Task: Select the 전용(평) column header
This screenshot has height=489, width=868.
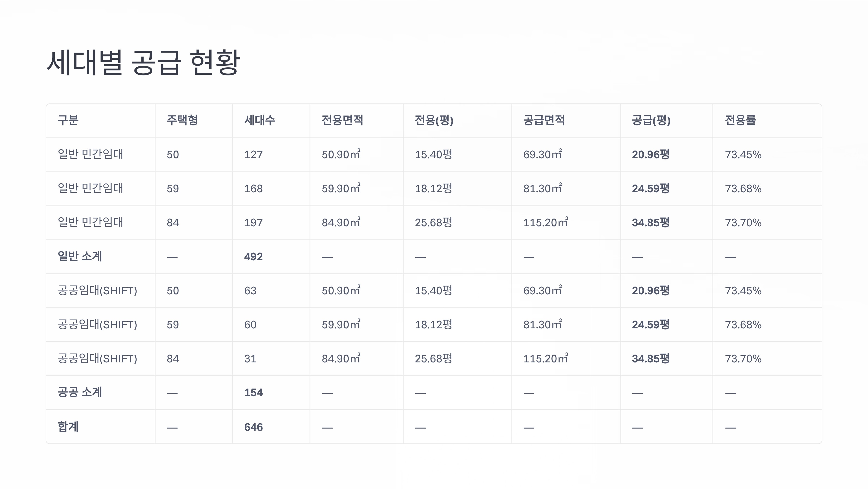Action: click(434, 120)
